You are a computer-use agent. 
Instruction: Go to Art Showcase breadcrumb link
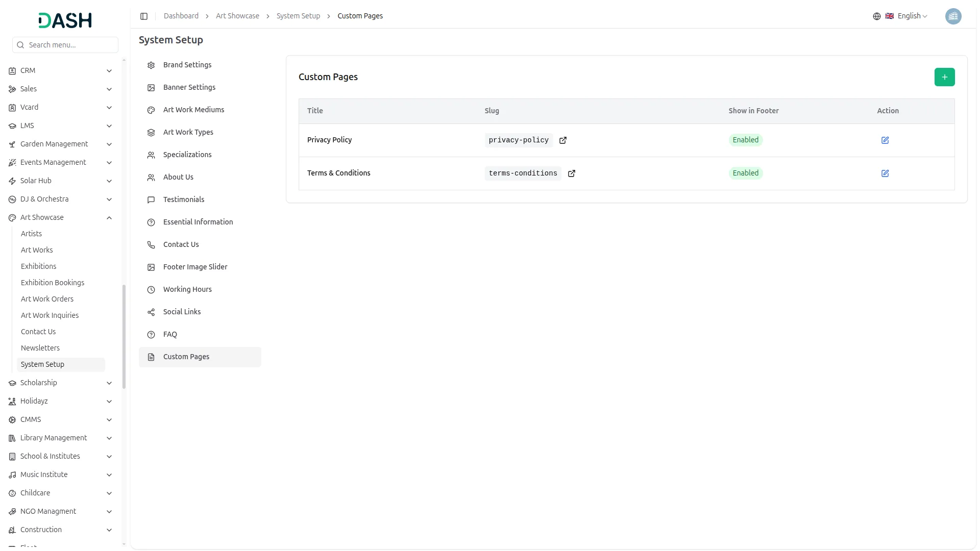click(237, 16)
